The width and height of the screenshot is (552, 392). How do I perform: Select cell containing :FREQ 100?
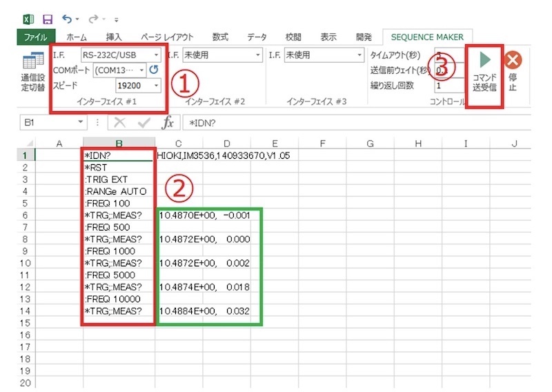pos(119,203)
